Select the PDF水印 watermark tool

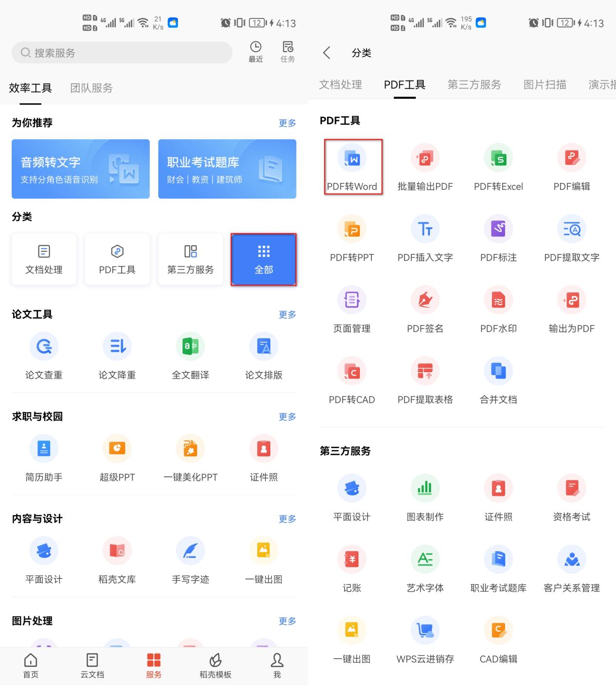[x=498, y=309]
